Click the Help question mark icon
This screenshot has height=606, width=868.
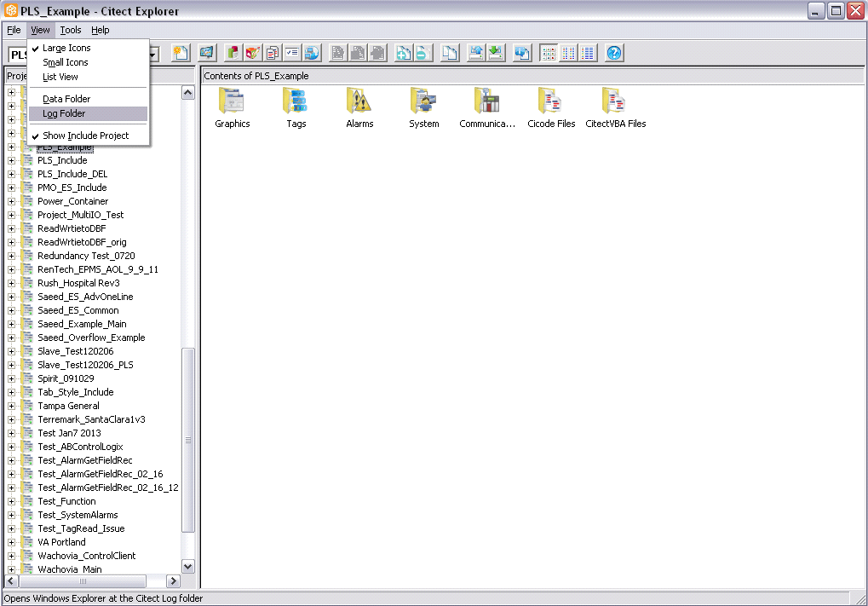[x=614, y=53]
